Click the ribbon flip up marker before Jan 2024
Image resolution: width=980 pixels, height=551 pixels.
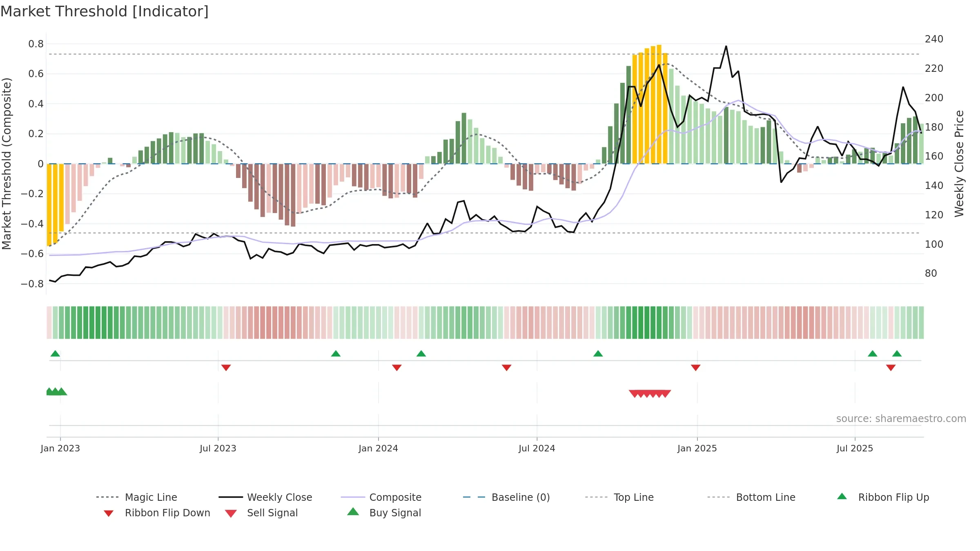point(336,353)
